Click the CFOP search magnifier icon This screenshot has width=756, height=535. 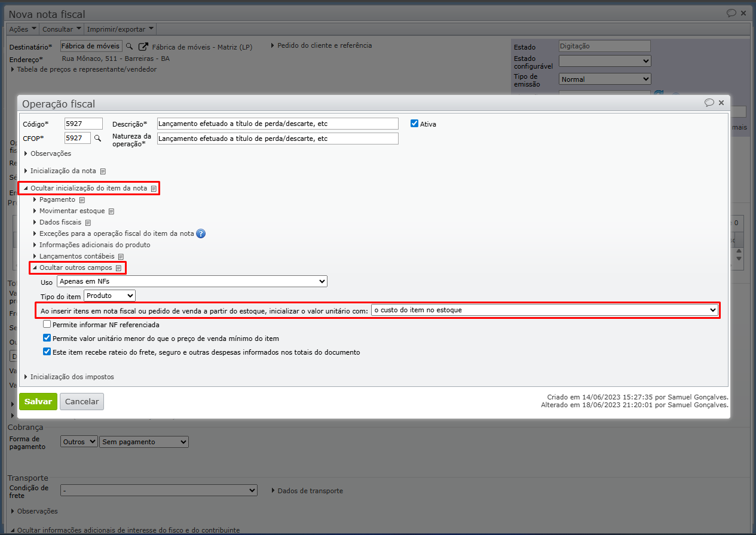[98, 138]
